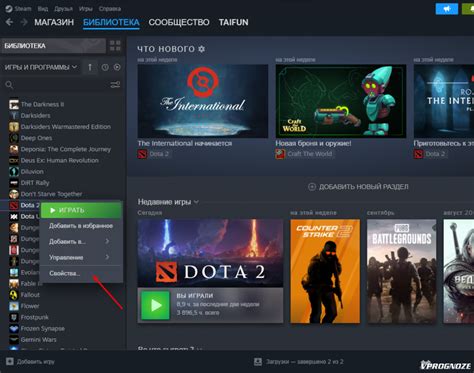Click the search magnifier icon
474x373 pixels.
click(x=9, y=85)
